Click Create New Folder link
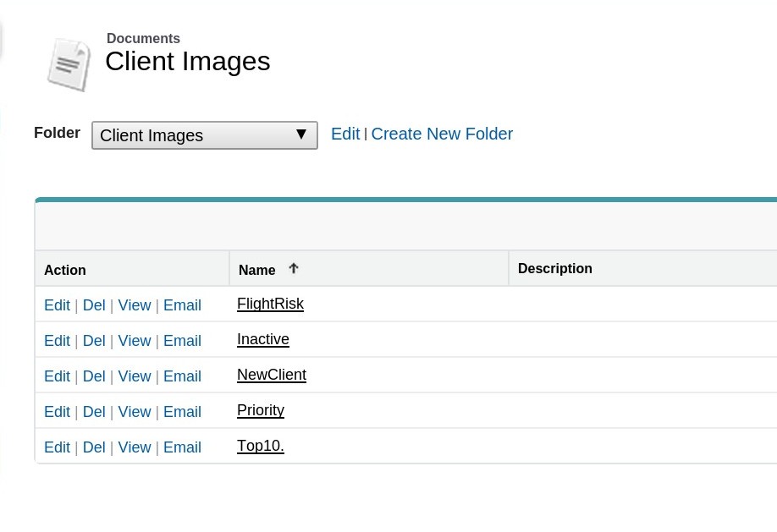 tap(442, 134)
